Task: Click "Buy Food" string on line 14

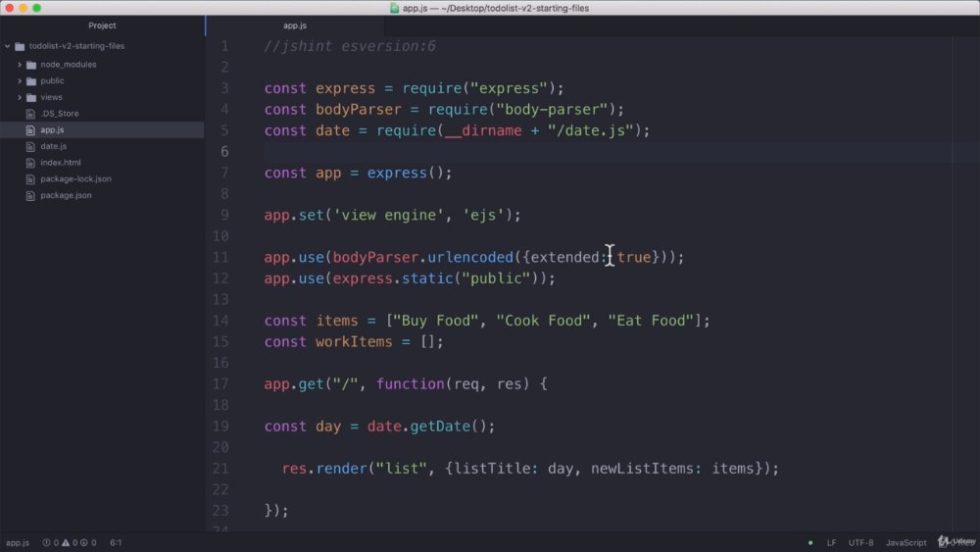Action: click(436, 321)
